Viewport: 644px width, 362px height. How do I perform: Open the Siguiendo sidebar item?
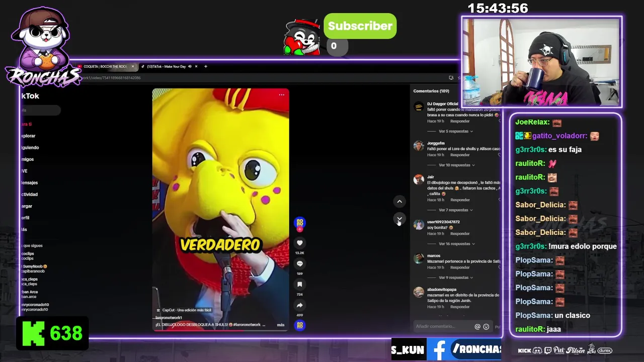click(30, 147)
